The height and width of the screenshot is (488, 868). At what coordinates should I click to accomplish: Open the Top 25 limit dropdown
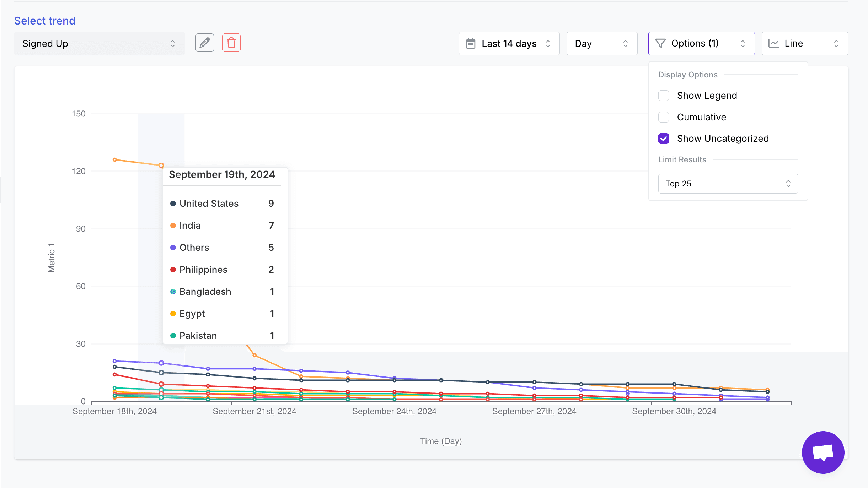[x=728, y=184]
